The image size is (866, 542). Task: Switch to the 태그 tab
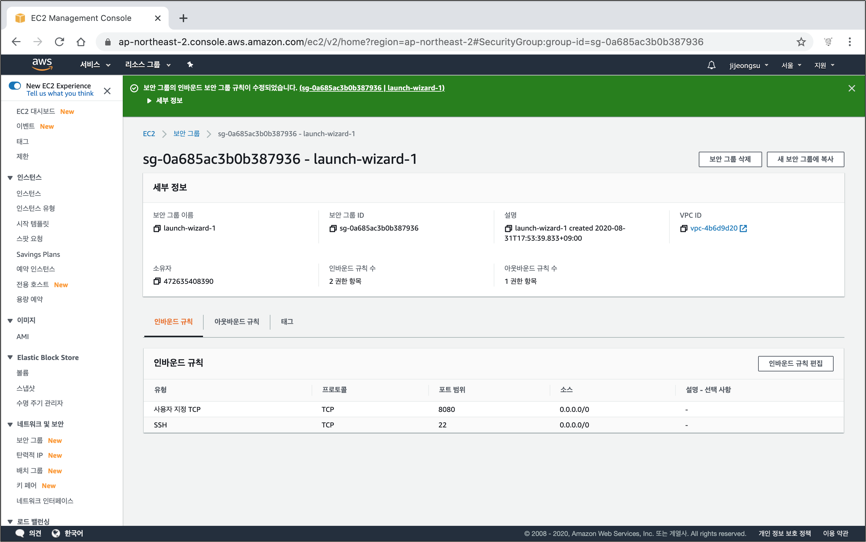(287, 322)
